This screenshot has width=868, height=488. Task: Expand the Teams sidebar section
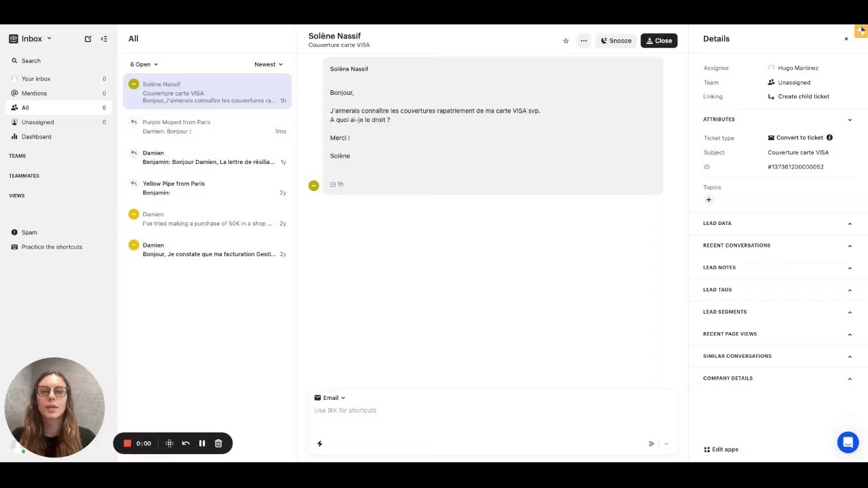(17, 156)
